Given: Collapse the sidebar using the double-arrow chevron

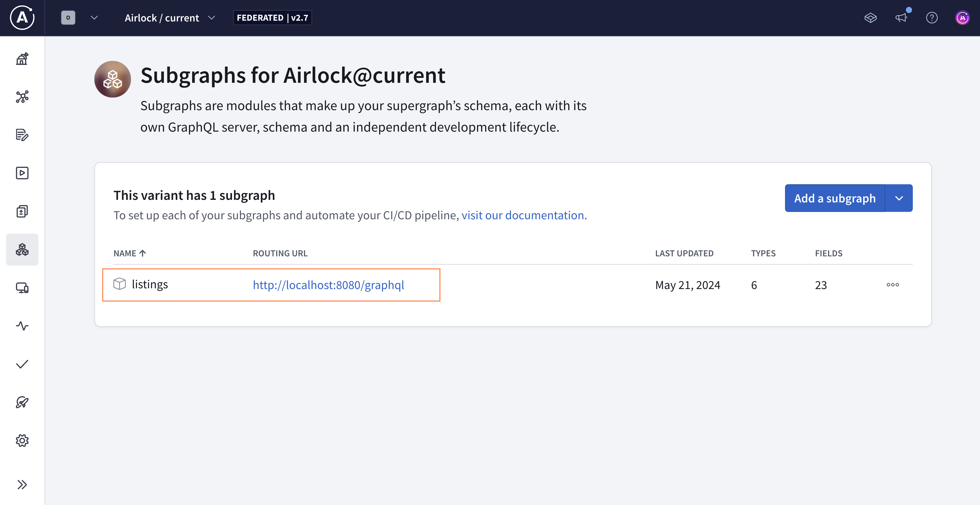Looking at the screenshot, I should pos(22,484).
